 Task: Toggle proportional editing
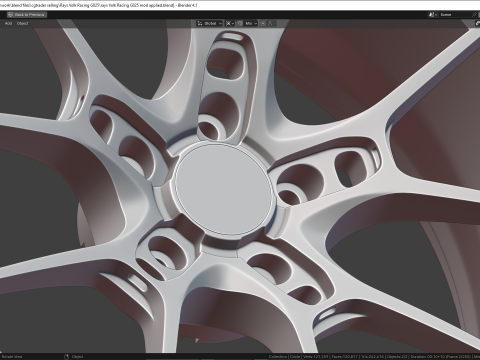pos(263,23)
